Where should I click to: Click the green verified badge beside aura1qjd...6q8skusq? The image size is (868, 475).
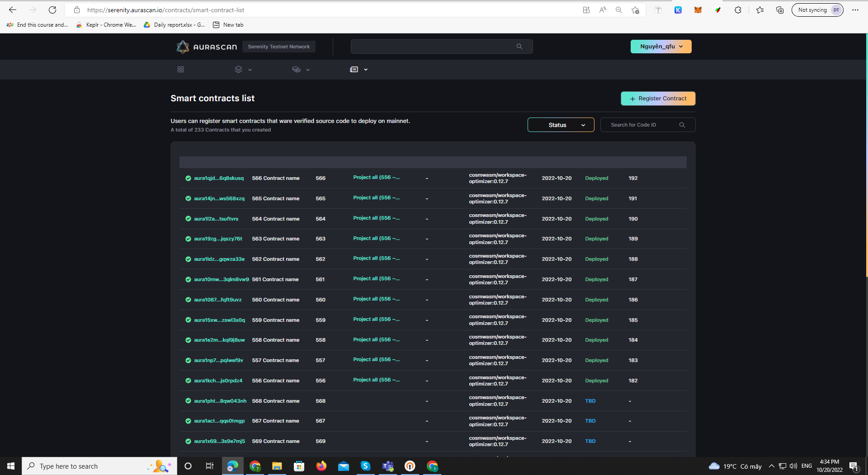tap(189, 178)
